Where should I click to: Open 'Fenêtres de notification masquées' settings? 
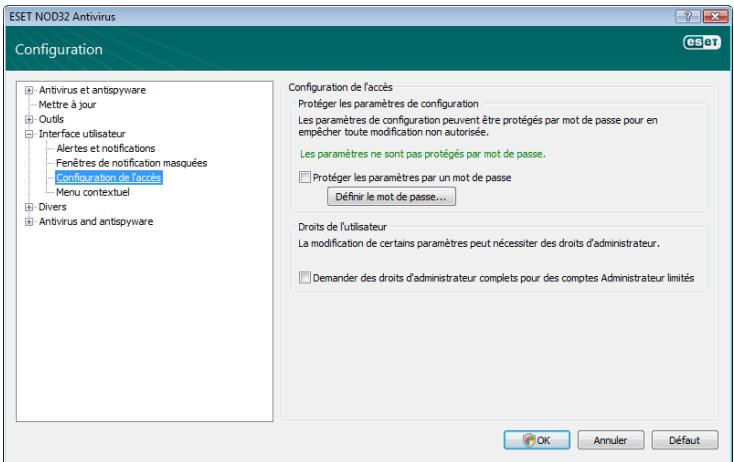[x=132, y=163]
